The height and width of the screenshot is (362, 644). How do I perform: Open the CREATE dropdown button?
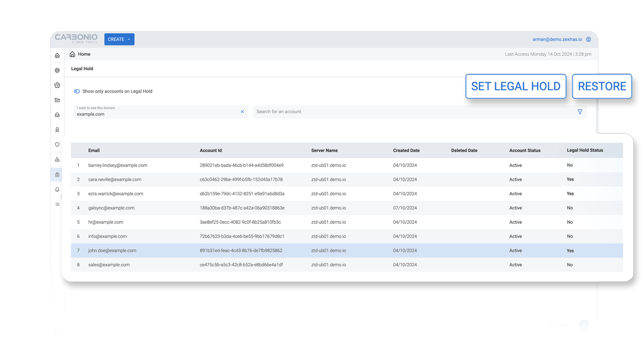point(119,39)
